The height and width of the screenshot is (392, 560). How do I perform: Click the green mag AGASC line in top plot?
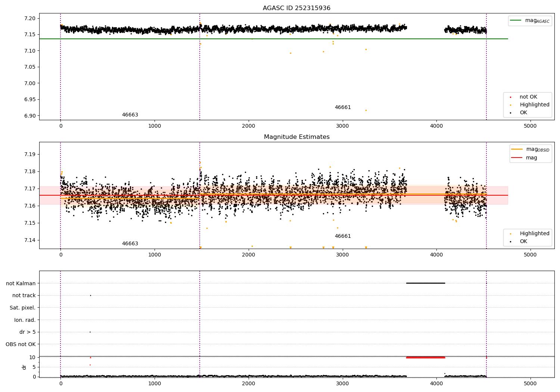(x=273, y=39)
